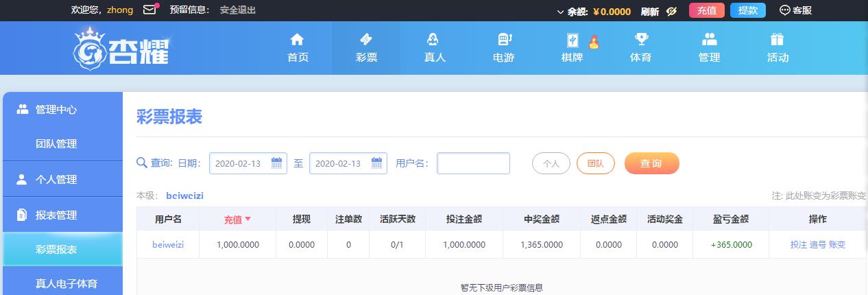Click the 客服 chat bubble icon
The height and width of the screenshot is (295, 868).
tap(785, 10)
